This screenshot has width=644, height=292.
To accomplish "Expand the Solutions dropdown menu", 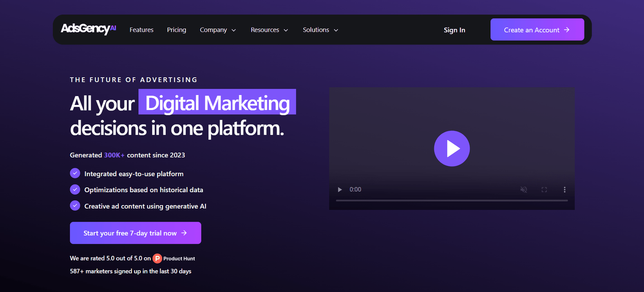I will (320, 30).
